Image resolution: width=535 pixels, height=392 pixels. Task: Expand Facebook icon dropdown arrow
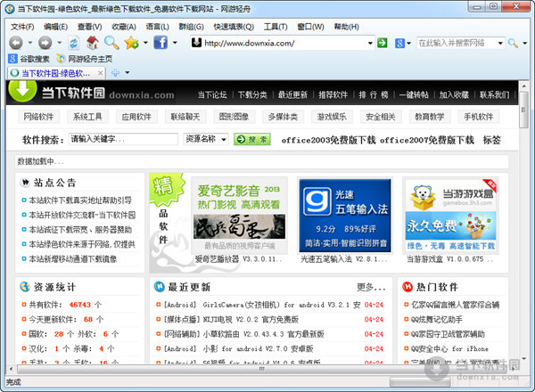click(175, 43)
